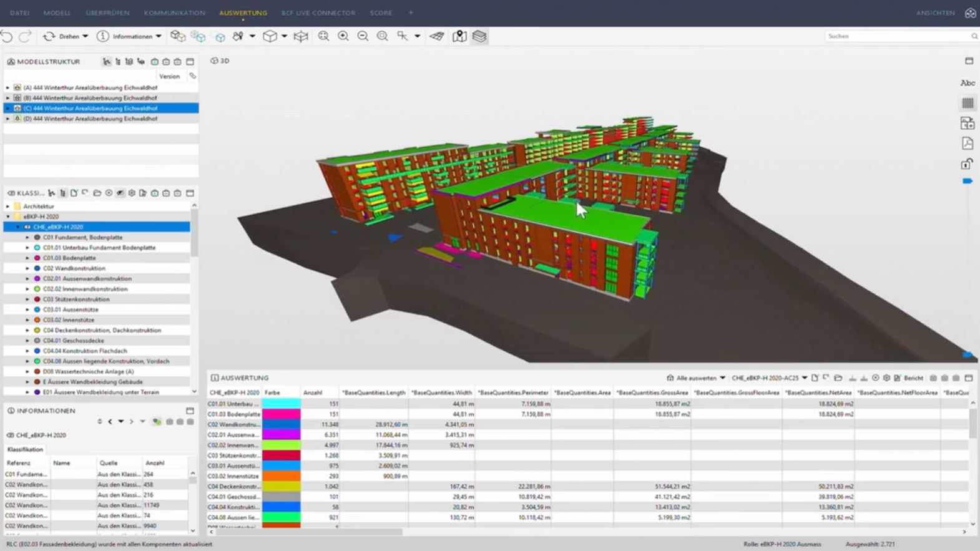Viewport: 980px width, 551px height.
Task: Click the PDF export icon in right sidebar
Action: pyautogui.click(x=968, y=144)
